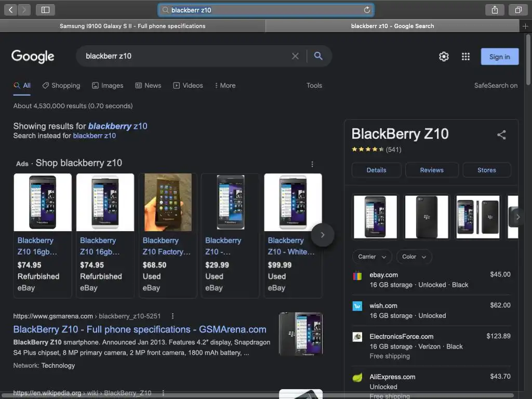This screenshot has width=532, height=399.
Task: Advance shopping ads carousel with next arrow
Action: click(322, 235)
